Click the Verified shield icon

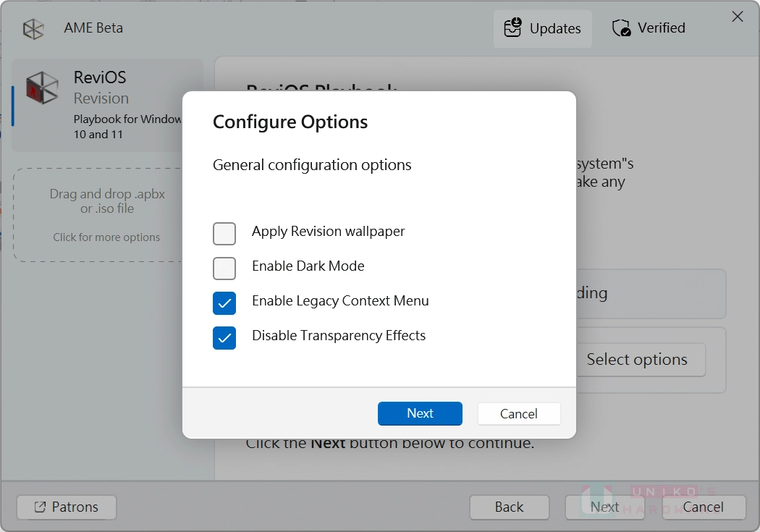click(x=621, y=28)
